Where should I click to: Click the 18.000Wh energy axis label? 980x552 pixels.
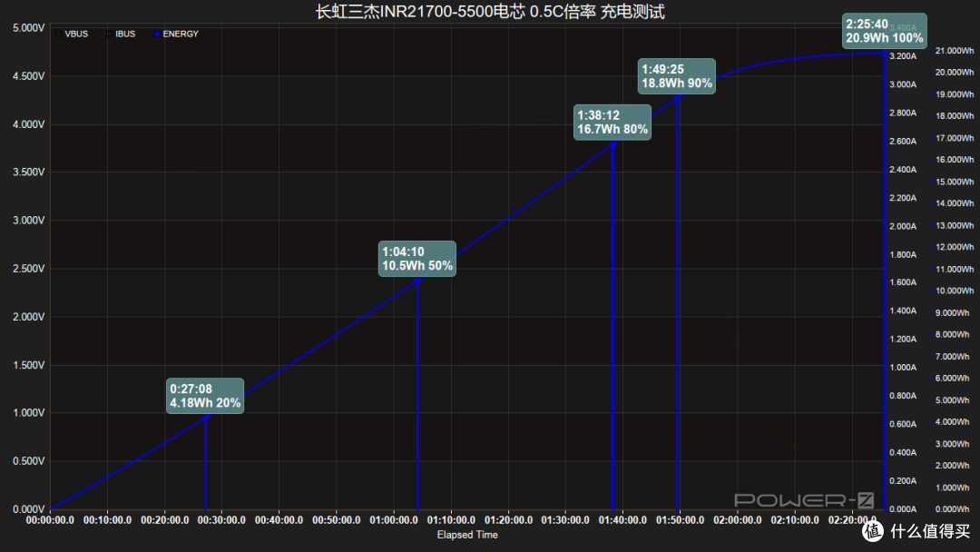tap(955, 116)
